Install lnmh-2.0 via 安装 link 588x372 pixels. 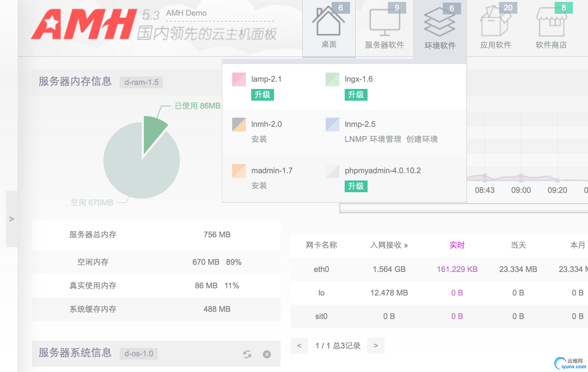259,139
